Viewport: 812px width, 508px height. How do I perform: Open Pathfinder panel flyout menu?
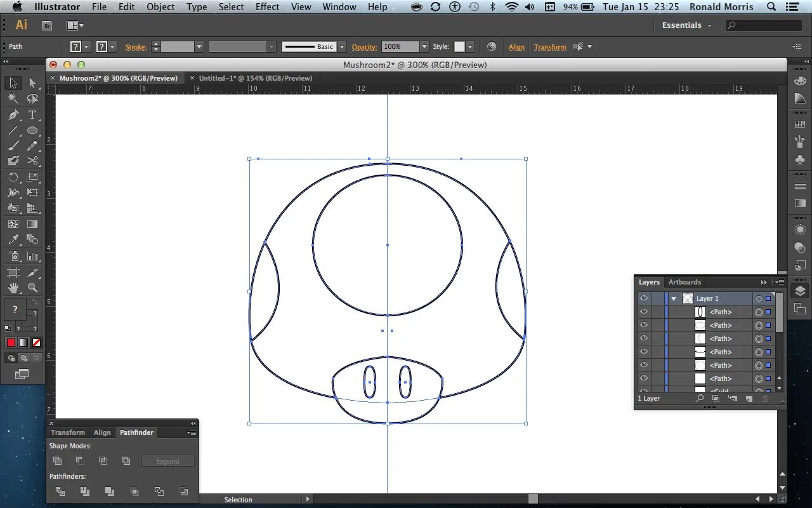[192, 432]
